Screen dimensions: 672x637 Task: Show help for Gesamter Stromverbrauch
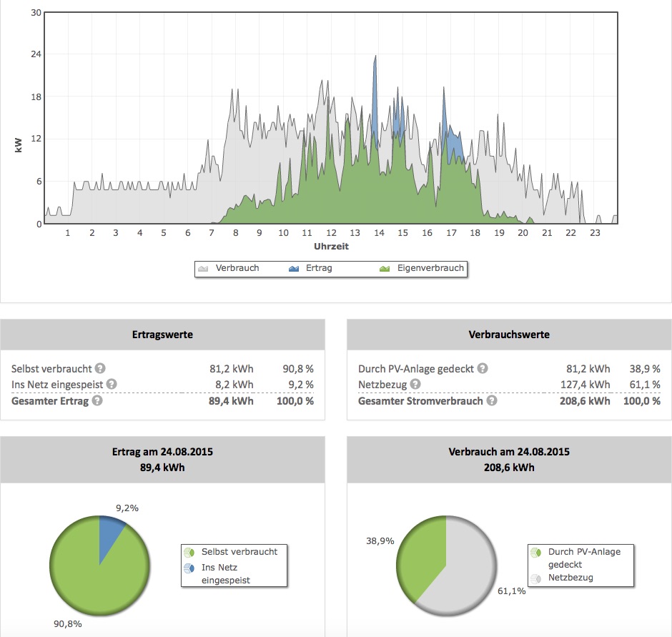492,401
